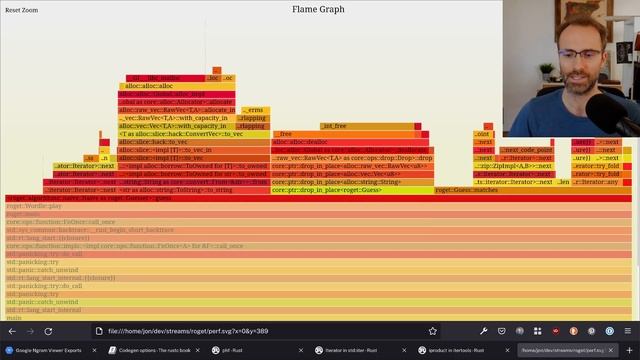Focus the address bar showing perf.svg URL
The height and width of the screenshot is (360, 640).
265,331
